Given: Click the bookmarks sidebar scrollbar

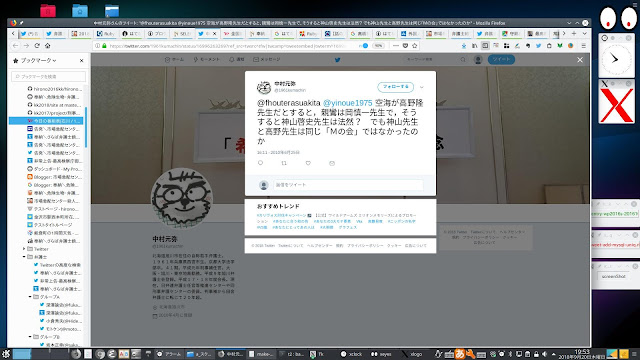Looking at the screenshot, I should (x=86, y=127).
